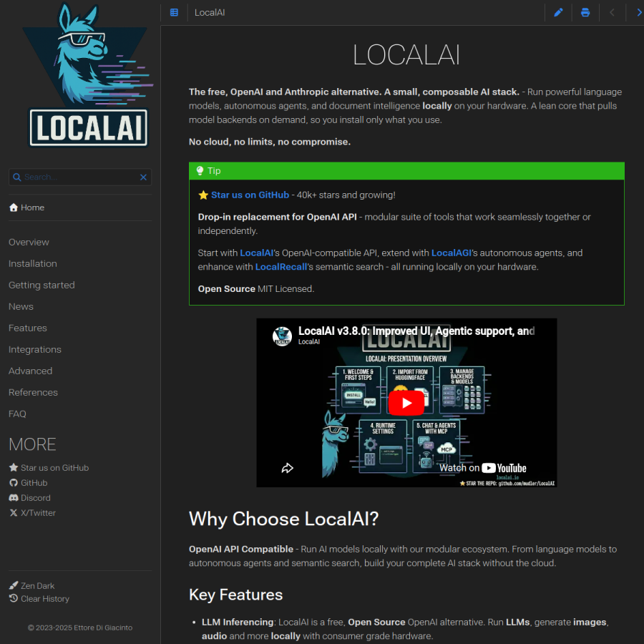
Task: Click the LocalAI llama logo
Action: pyautogui.click(x=87, y=76)
